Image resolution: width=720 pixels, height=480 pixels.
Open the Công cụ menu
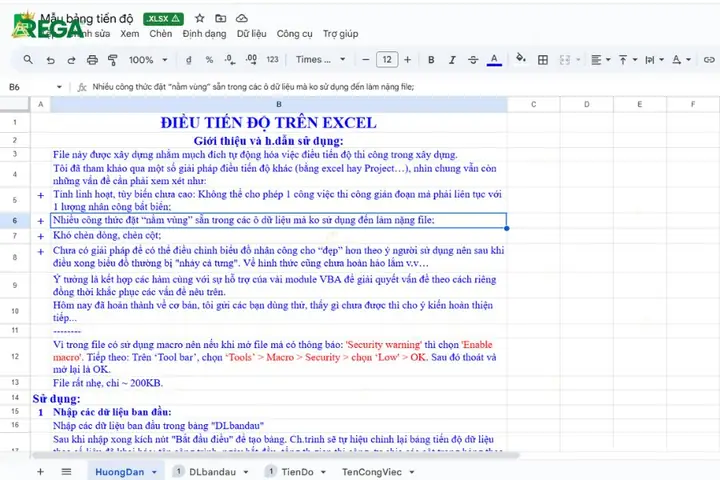click(294, 34)
